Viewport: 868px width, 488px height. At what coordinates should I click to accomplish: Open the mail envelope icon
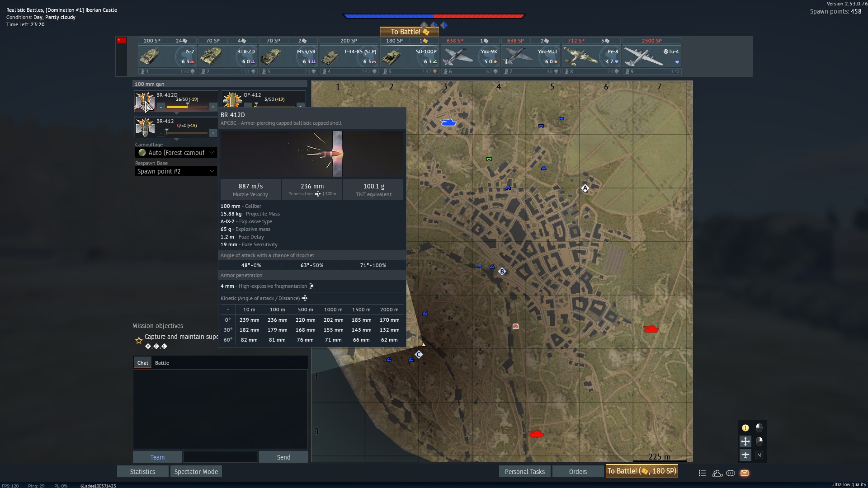pos(745,473)
